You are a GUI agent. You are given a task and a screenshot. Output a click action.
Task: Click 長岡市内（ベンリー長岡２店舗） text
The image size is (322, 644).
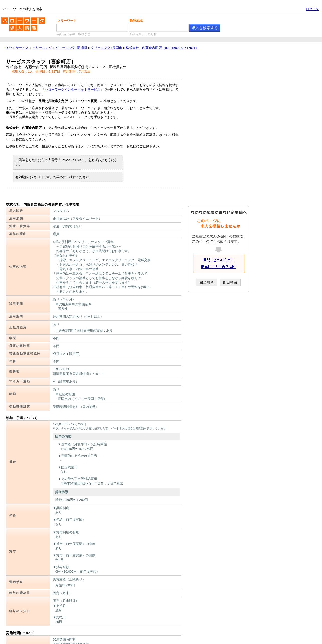pyautogui.click(x=82, y=399)
